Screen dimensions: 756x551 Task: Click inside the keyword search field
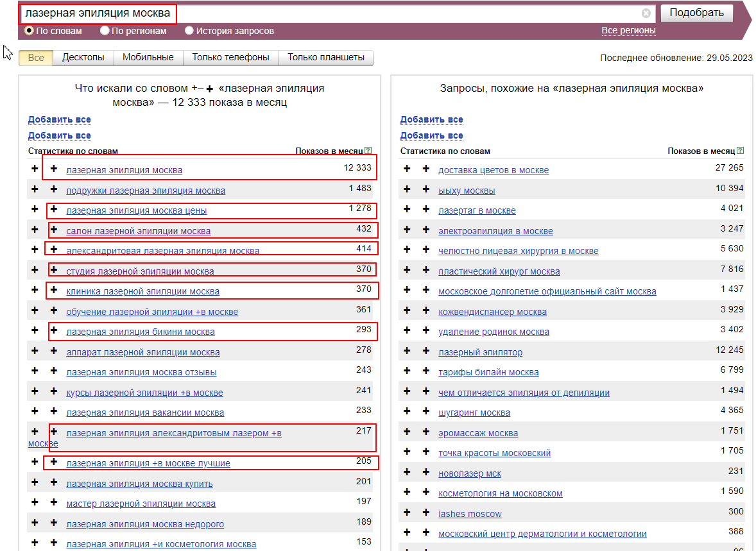pyautogui.click(x=338, y=13)
